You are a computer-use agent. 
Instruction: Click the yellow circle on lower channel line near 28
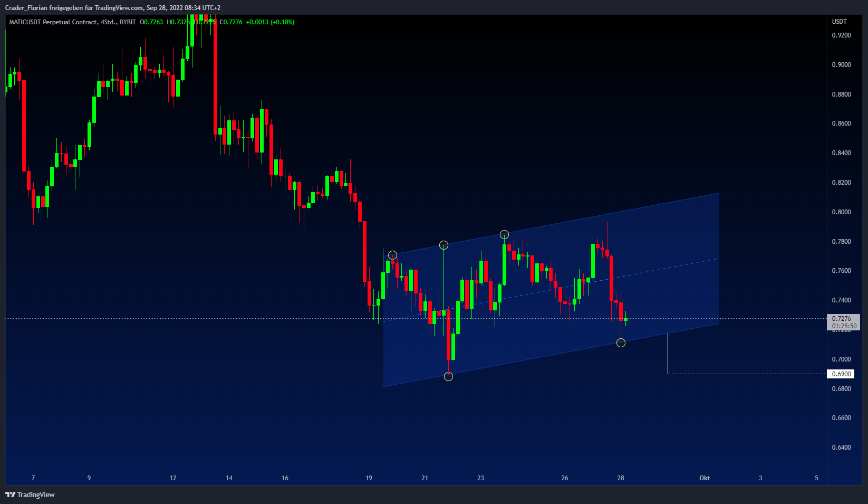tap(621, 343)
